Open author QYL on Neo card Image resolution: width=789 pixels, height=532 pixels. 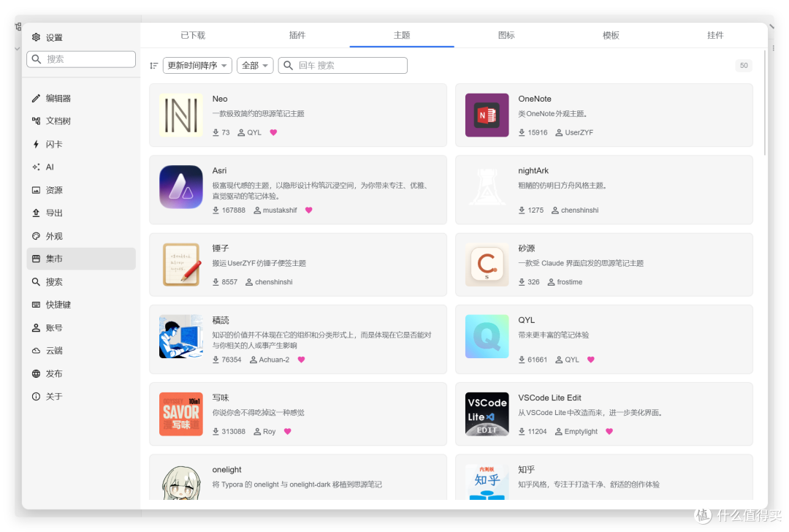pyautogui.click(x=250, y=132)
